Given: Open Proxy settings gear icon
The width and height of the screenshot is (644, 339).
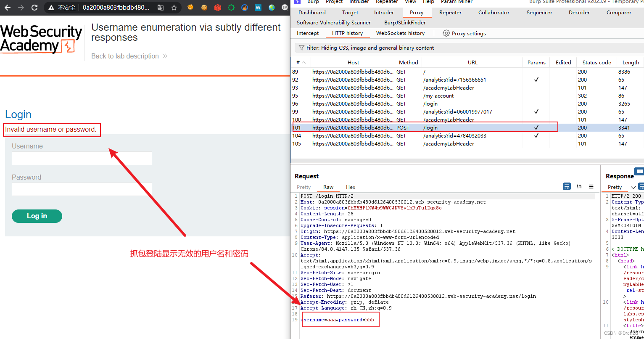Looking at the screenshot, I should (x=446, y=33).
